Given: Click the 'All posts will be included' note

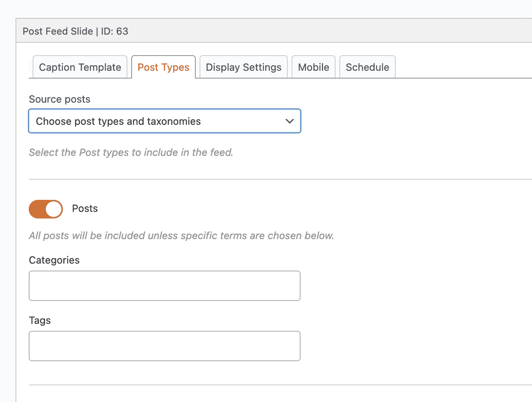Looking at the screenshot, I should 181,236.
